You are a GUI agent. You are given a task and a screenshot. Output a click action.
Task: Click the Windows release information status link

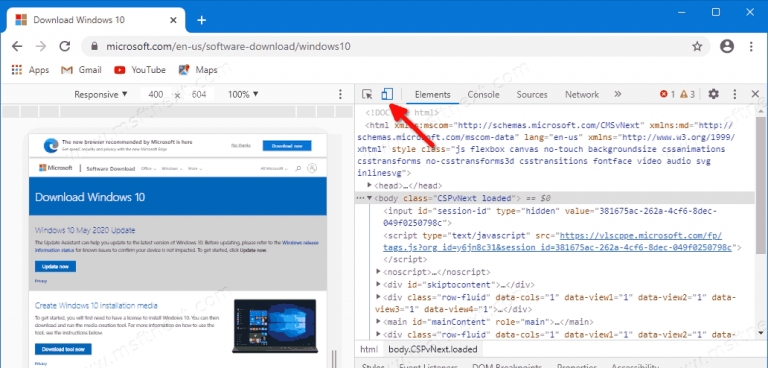(177, 246)
